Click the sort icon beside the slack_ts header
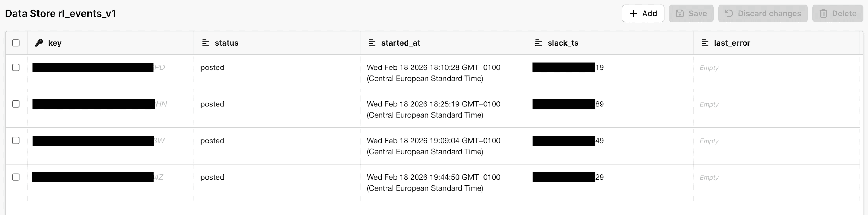 [x=538, y=43]
